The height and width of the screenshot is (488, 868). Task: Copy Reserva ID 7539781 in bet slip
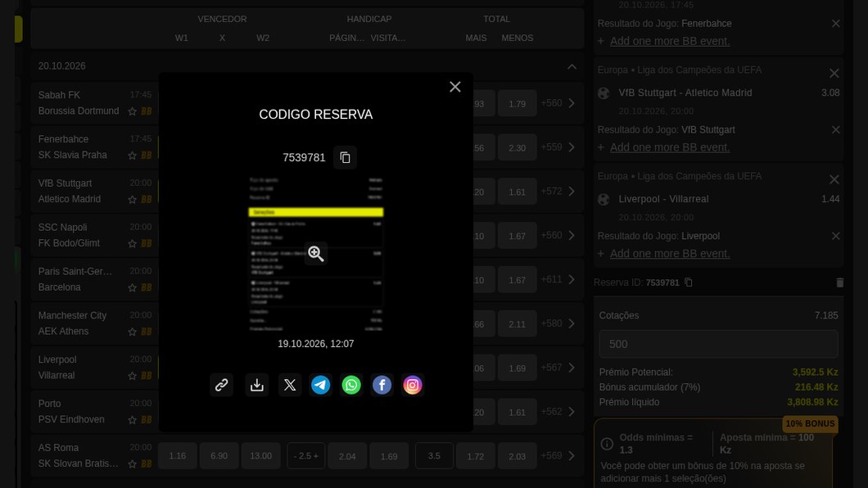point(689,282)
